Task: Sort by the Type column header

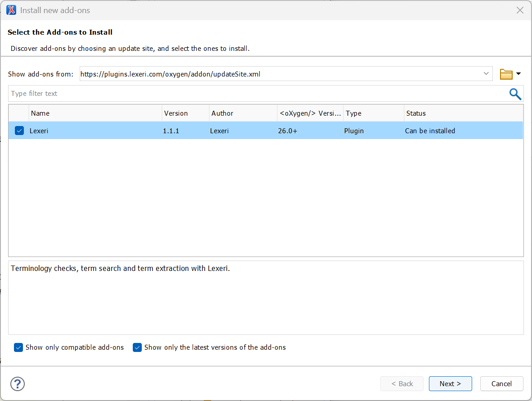Action: 374,113
